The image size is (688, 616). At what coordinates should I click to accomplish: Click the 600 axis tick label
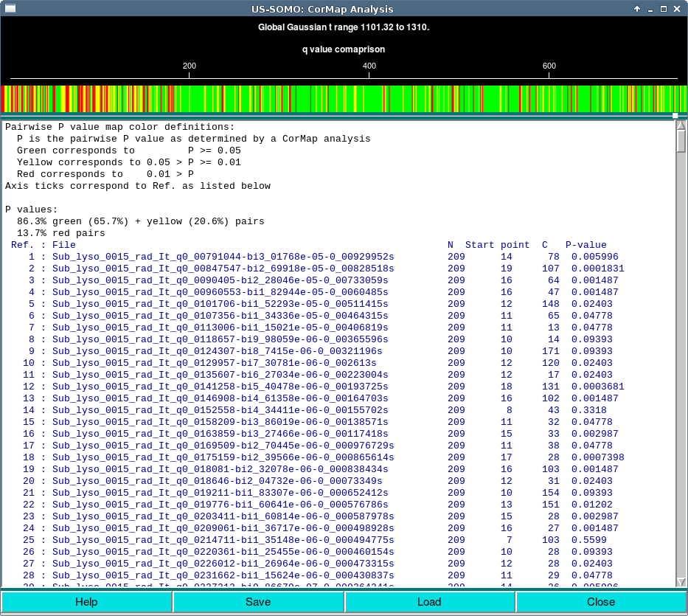549,66
